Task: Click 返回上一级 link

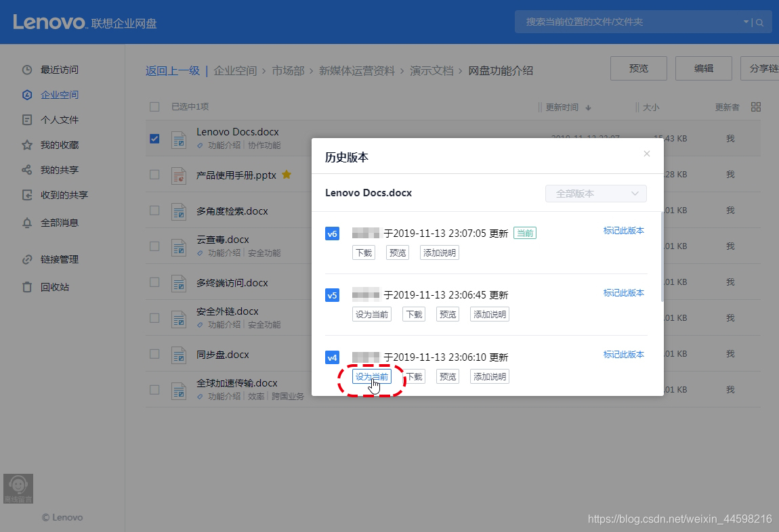Action: (172, 71)
